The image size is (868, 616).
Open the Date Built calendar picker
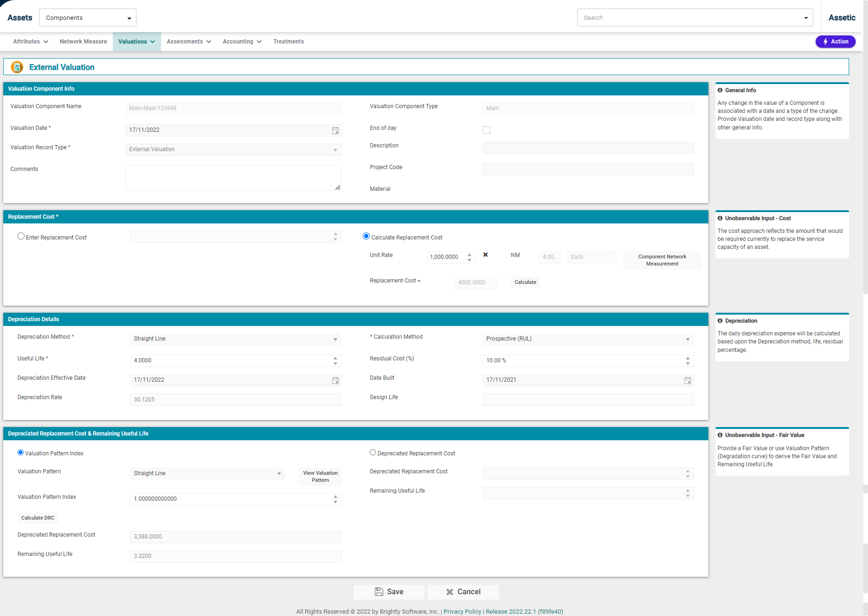tap(688, 380)
